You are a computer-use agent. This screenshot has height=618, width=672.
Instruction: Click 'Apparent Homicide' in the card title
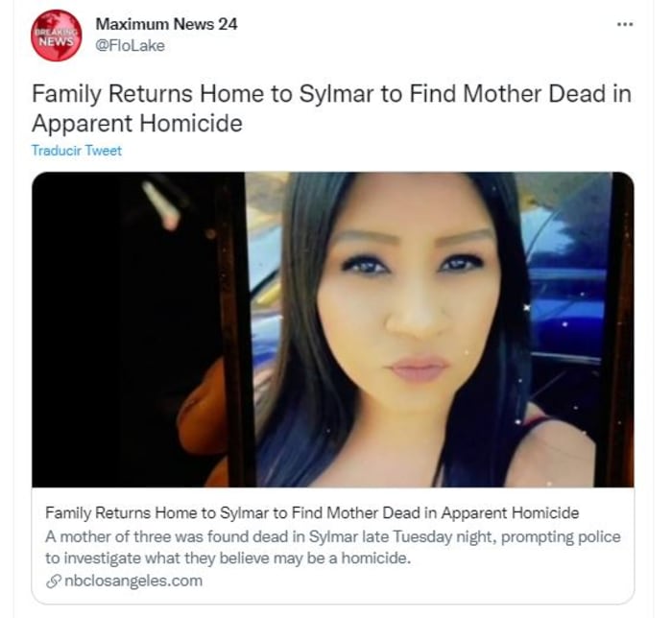(x=510, y=512)
